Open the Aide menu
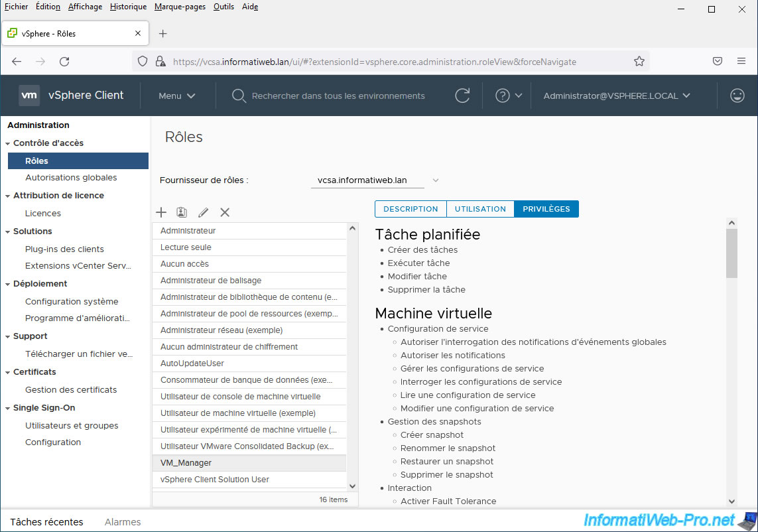 (x=250, y=7)
